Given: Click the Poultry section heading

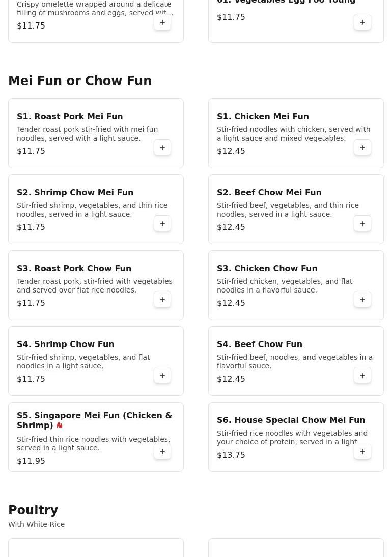Looking at the screenshot, I should click(33, 510).
